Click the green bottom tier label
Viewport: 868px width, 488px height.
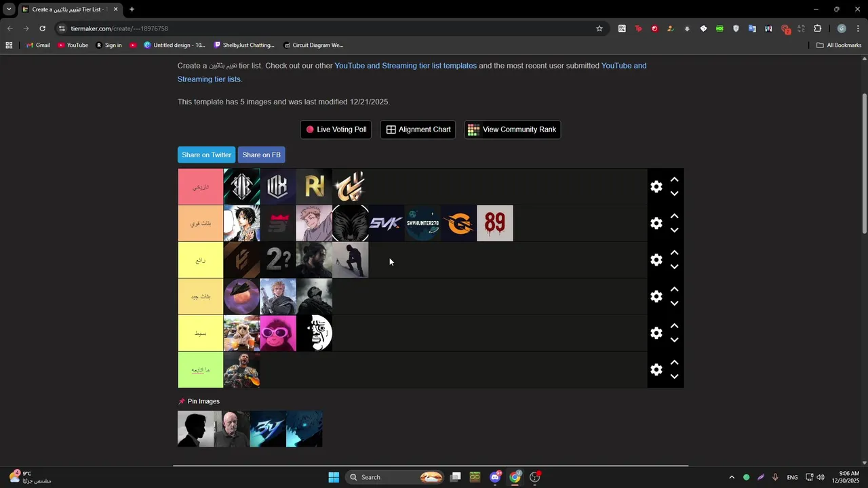(200, 369)
